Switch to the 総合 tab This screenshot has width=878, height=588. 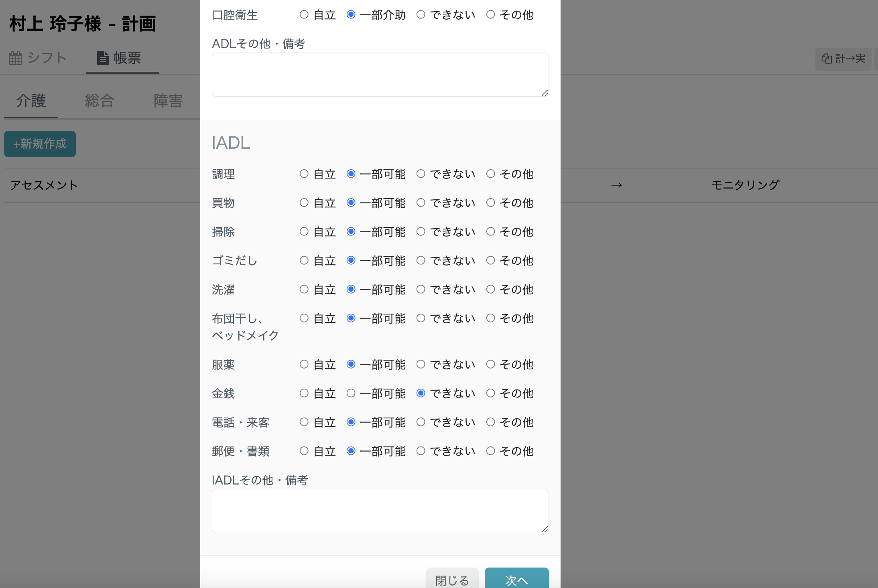pos(99,101)
